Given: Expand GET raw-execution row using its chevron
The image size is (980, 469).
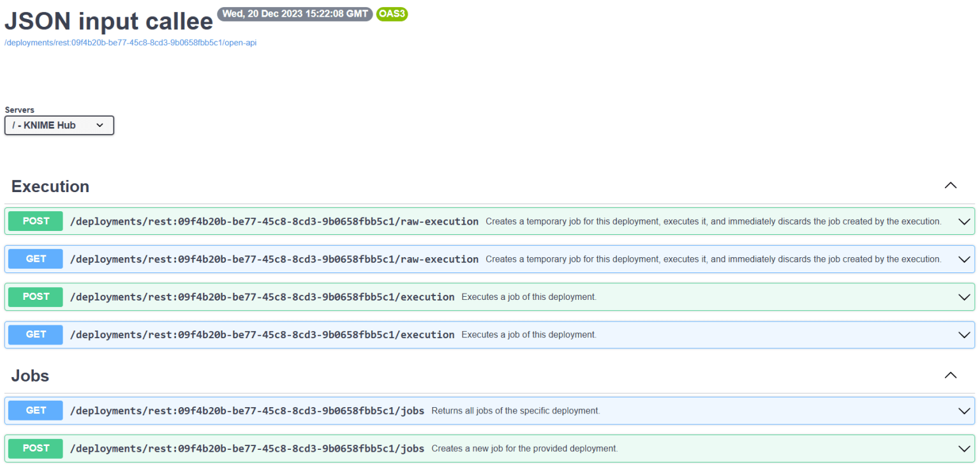Looking at the screenshot, I should [964, 259].
